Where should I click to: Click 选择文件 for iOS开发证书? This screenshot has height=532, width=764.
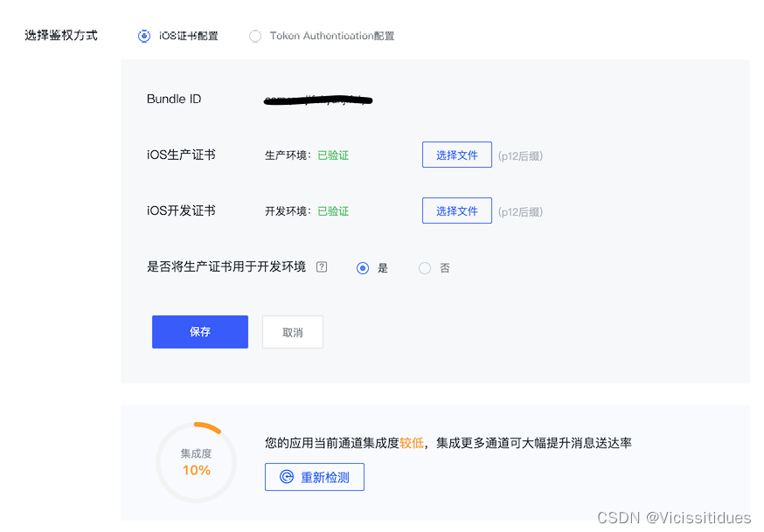tap(457, 211)
